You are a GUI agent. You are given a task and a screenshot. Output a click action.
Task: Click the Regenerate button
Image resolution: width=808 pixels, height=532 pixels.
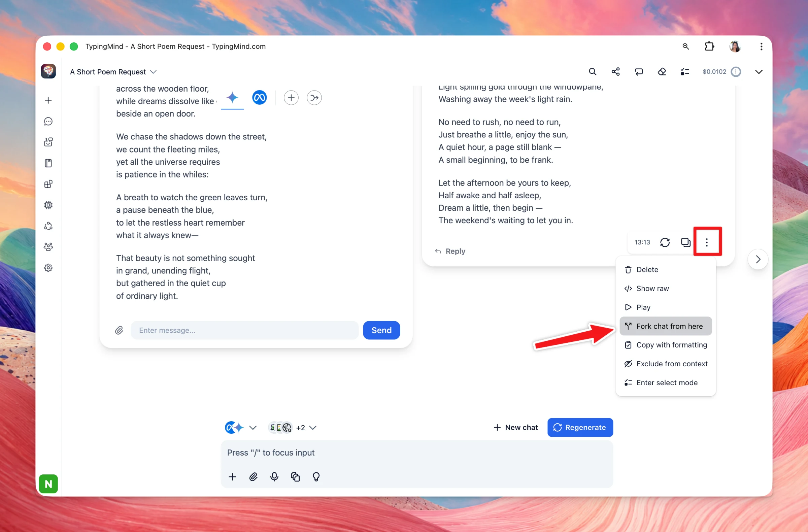click(x=580, y=427)
